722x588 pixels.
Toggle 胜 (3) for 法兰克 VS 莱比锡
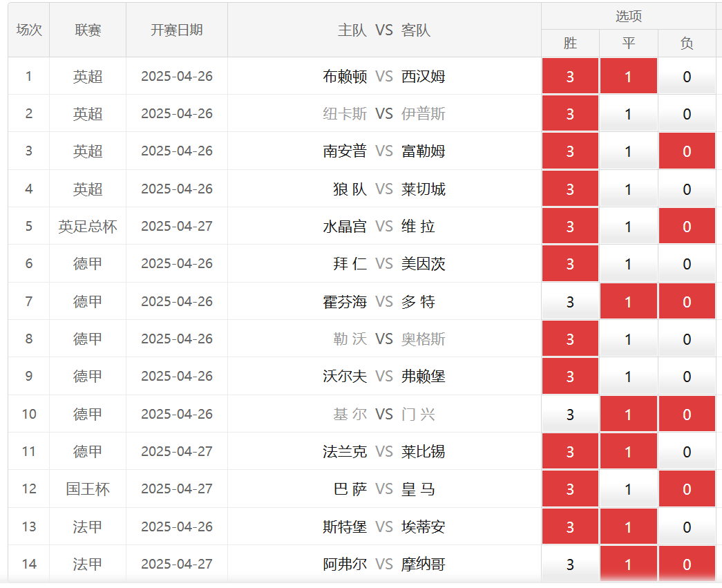pos(570,451)
